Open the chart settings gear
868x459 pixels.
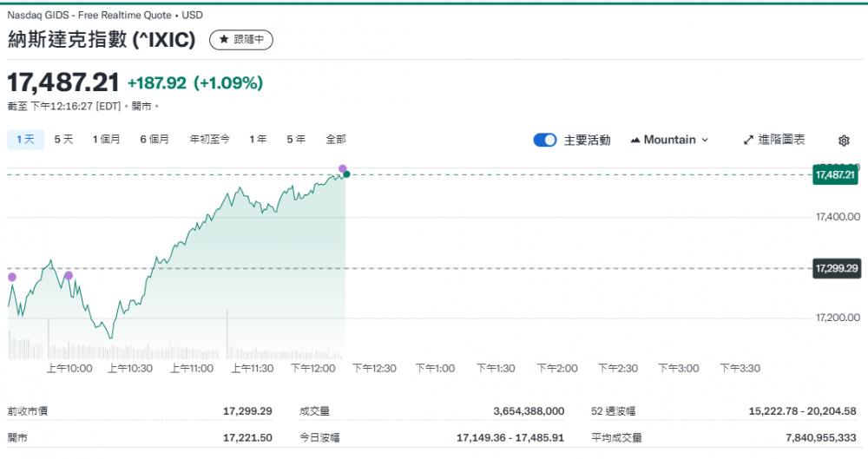[x=844, y=141]
